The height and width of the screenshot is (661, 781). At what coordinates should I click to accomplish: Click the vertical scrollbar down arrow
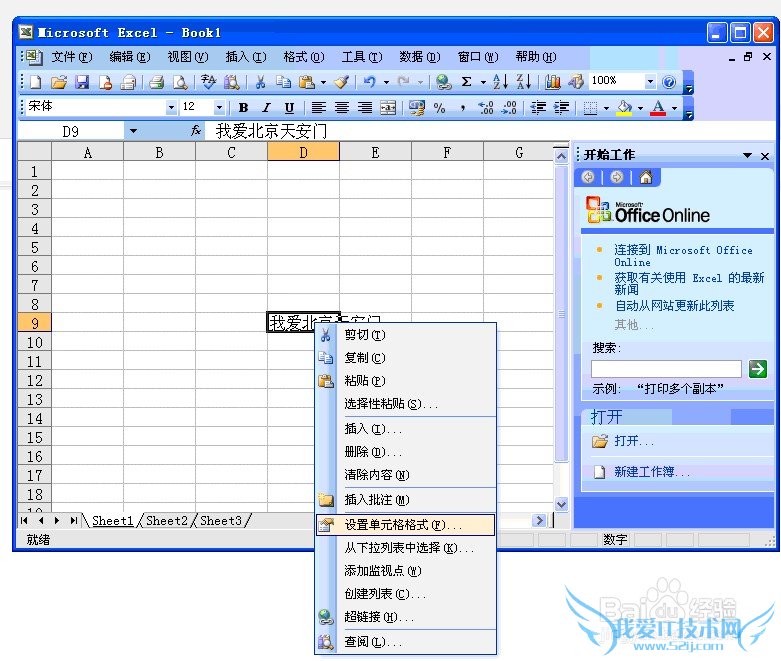[561, 504]
